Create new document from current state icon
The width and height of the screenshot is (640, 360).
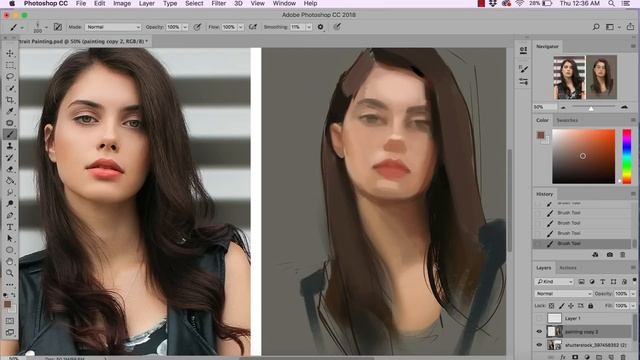(x=595, y=255)
